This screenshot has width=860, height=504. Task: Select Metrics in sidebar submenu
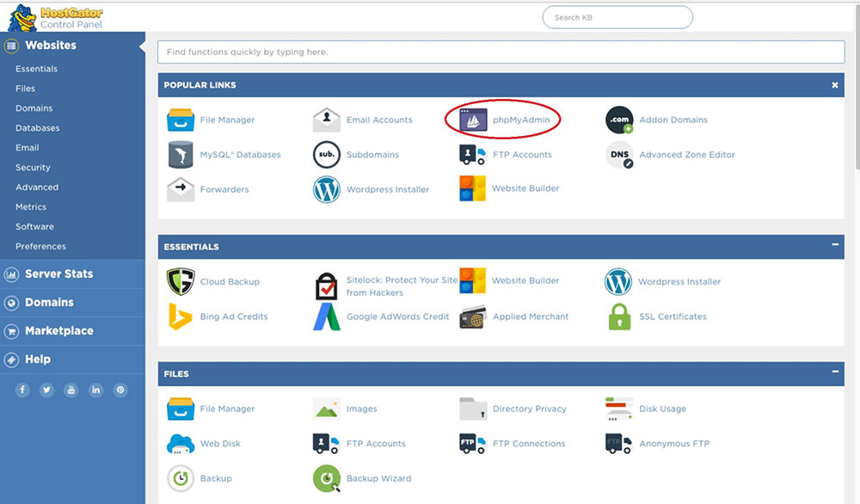coord(31,206)
